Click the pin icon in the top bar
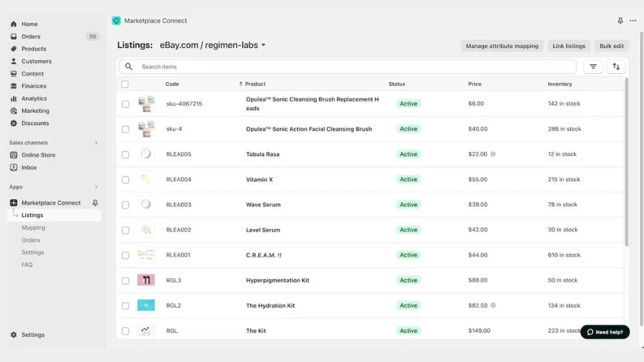The height and width of the screenshot is (362, 644). [x=620, y=21]
